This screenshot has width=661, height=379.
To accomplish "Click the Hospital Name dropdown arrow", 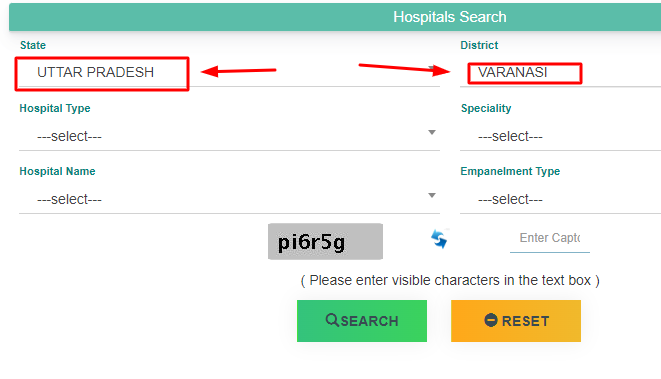I will coord(432,195).
